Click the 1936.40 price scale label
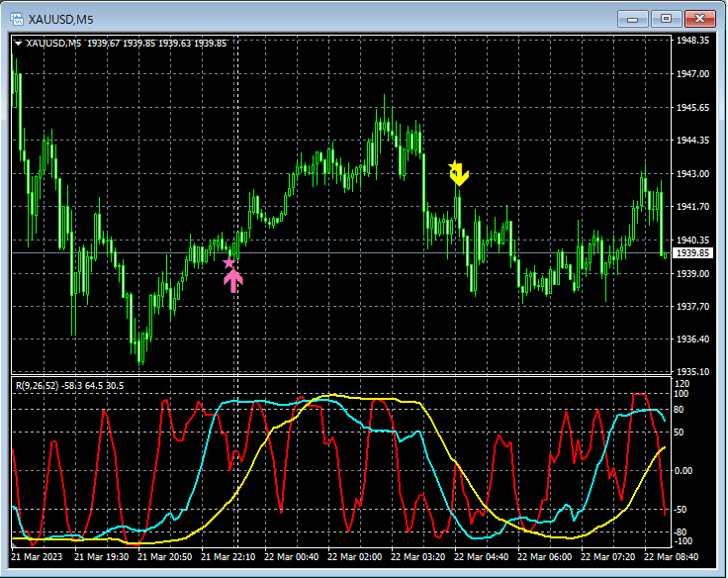 pyautogui.click(x=692, y=338)
